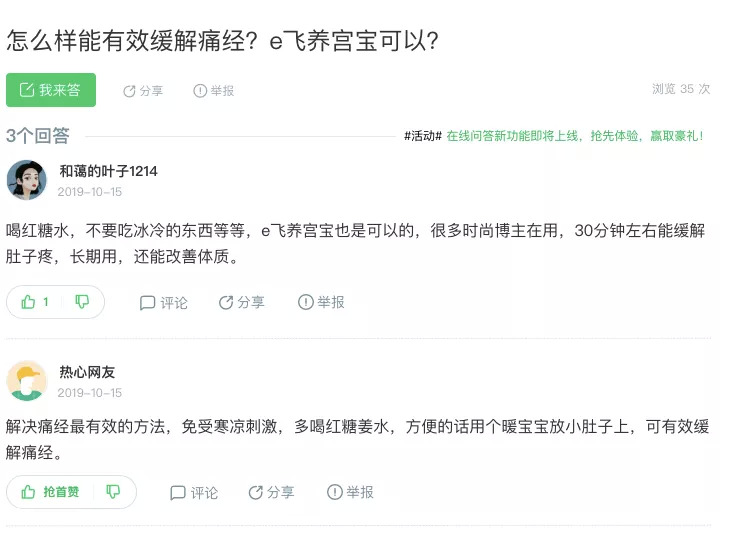Click the 热心网友 username
The image size is (731, 545).
point(87,372)
